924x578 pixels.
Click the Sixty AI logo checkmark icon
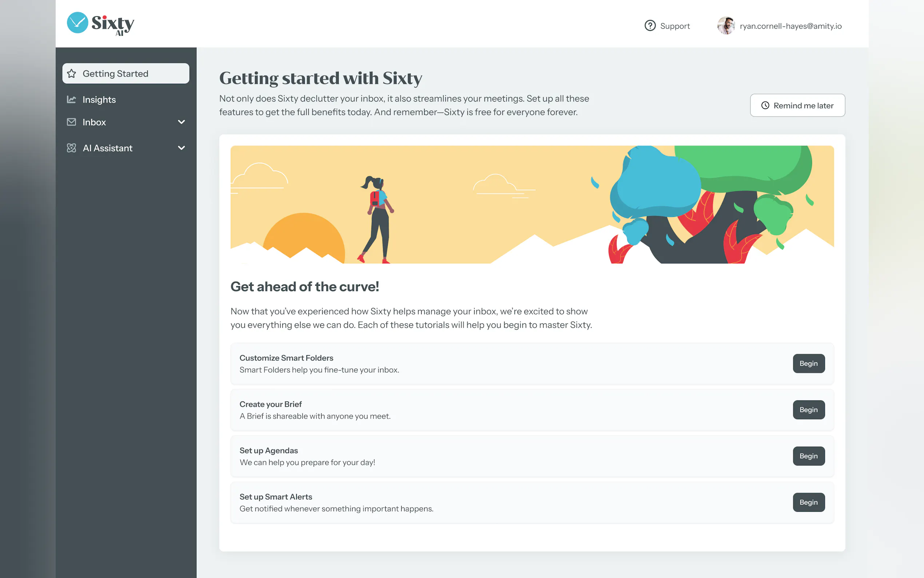(x=77, y=23)
